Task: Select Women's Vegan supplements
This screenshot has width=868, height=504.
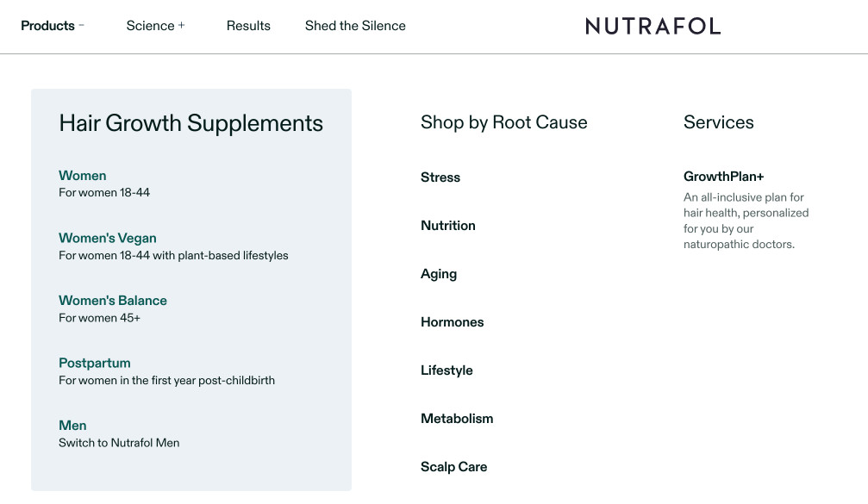Action: click(107, 238)
